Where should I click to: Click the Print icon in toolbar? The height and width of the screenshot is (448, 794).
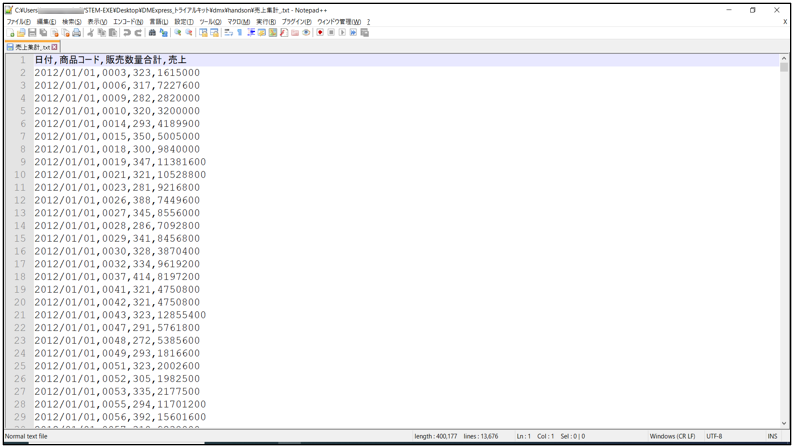coord(77,33)
